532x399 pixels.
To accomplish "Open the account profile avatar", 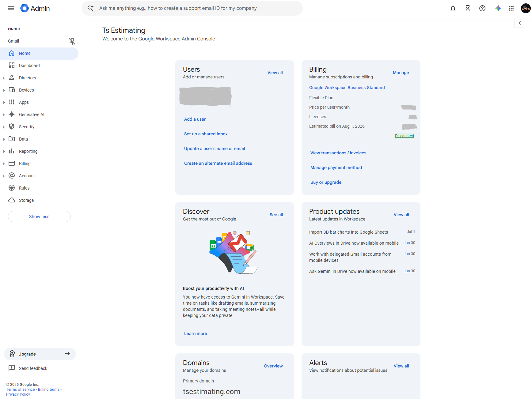I will click(526, 8).
